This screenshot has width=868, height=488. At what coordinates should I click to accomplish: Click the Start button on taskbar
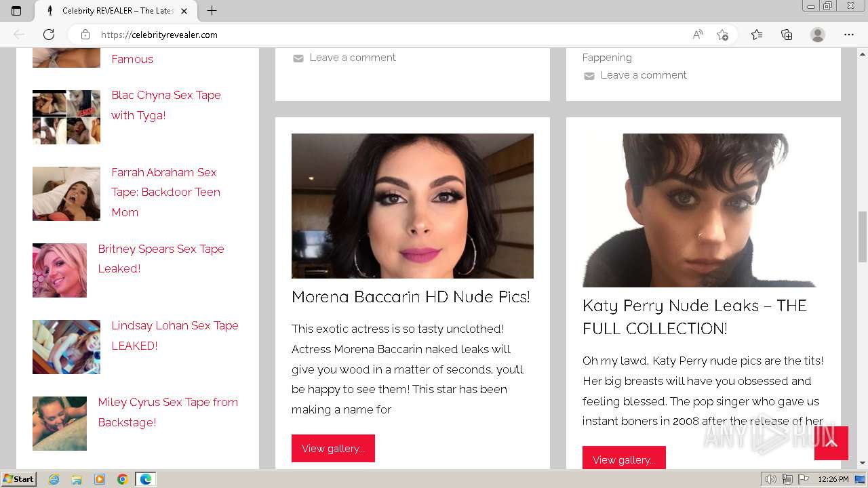point(18,479)
